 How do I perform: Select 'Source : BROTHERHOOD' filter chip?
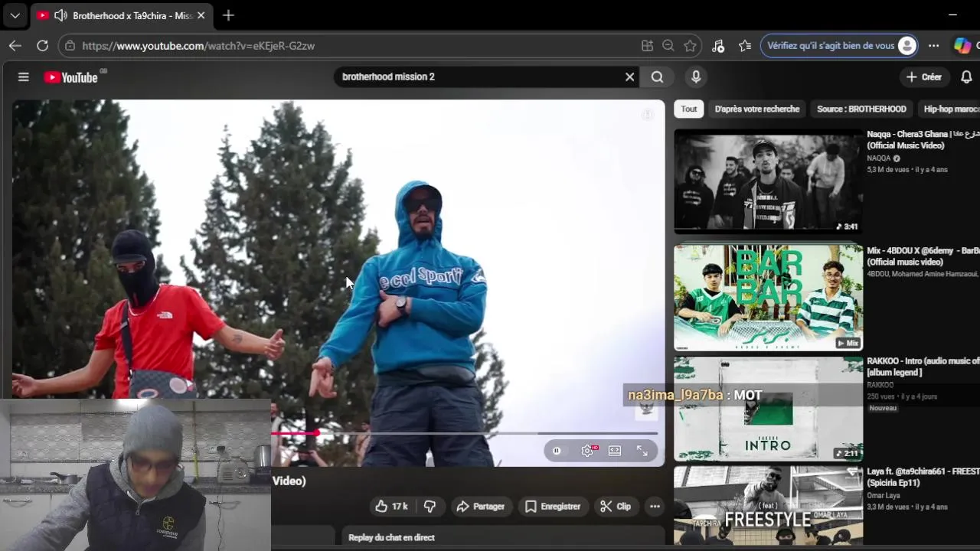(861, 109)
